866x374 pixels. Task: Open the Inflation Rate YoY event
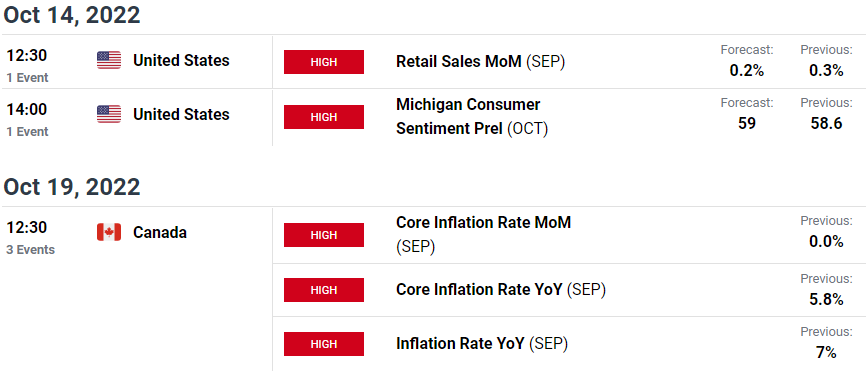coord(482,344)
